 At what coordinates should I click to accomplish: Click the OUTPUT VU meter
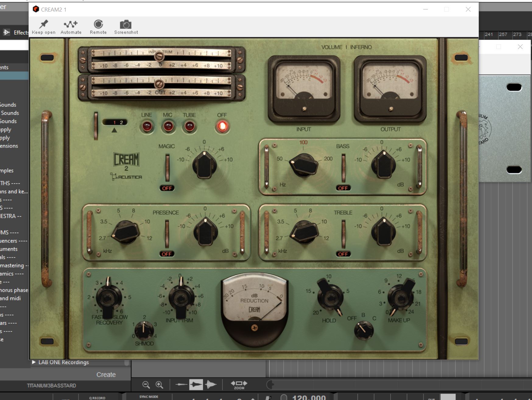pyautogui.click(x=390, y=89)
